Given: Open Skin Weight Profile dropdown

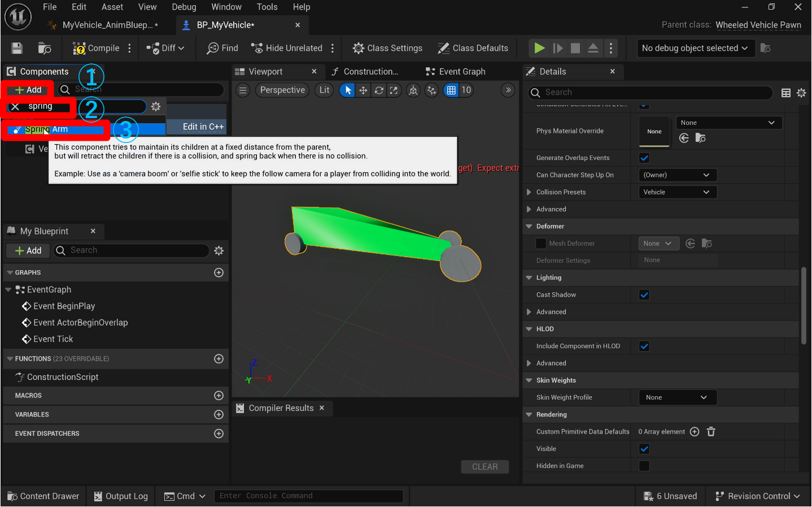Looking at the screenshot, I should click(678, 397).
